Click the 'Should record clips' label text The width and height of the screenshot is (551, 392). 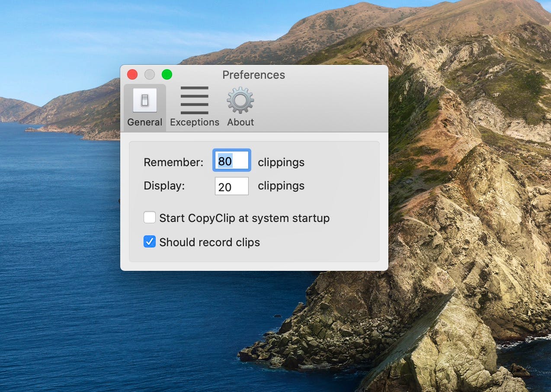pos(209,242)
